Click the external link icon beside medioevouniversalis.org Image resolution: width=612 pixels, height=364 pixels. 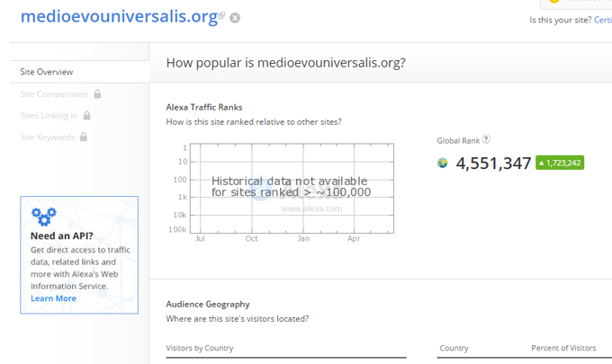[221, 15]
